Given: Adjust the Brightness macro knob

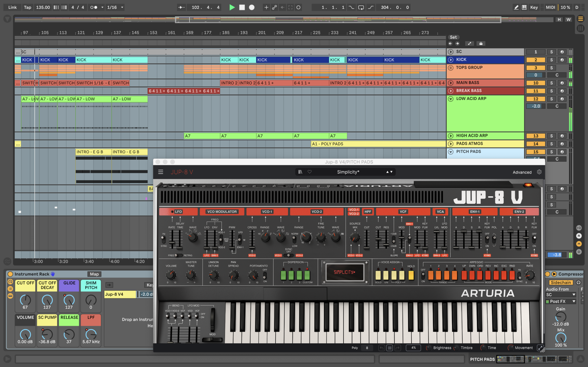Looking at the screenshot, I should 429,348.
